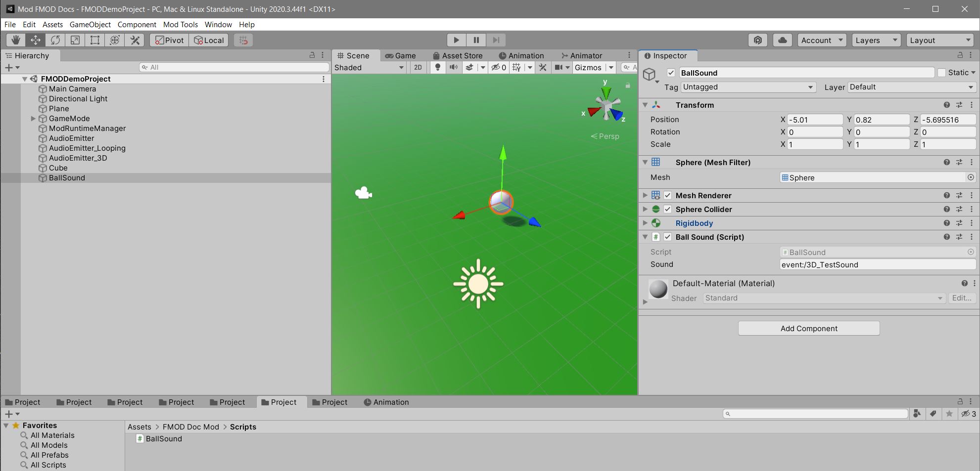Image resolution: width=980 pixels, height=471 pixels.
Task: Expand the GameMode object in the Hierarchy
Action: (x=33, y=118)
